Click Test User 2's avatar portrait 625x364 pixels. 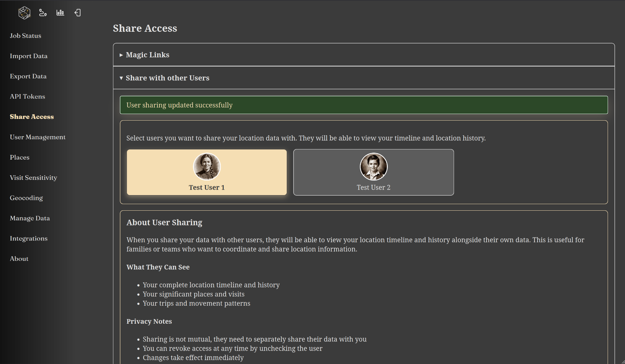[x=373, y=166]
